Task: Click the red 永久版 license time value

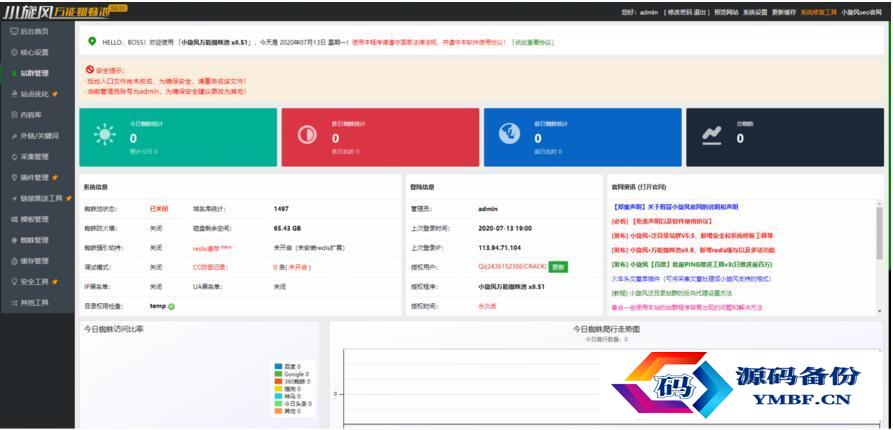Action: click(488, 306)
